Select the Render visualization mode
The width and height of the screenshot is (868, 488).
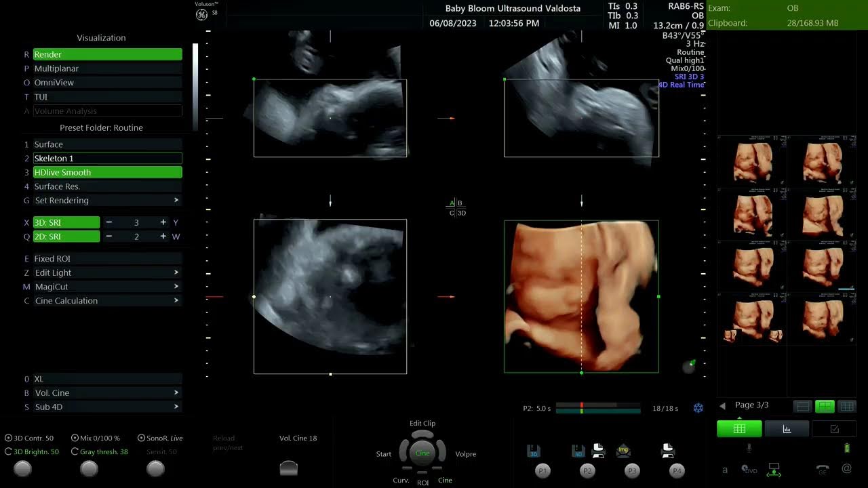pyautogui.click(x=107, y=54)
